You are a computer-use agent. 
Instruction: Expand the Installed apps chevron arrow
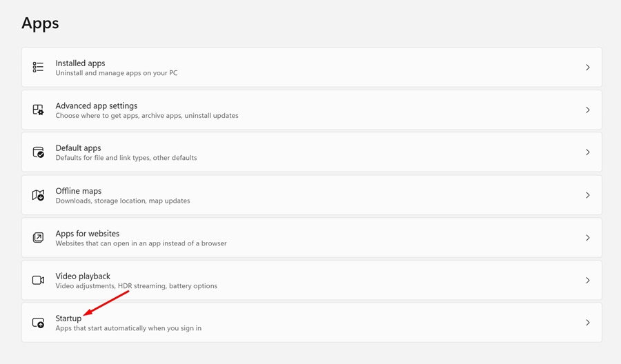coord(588,68)
